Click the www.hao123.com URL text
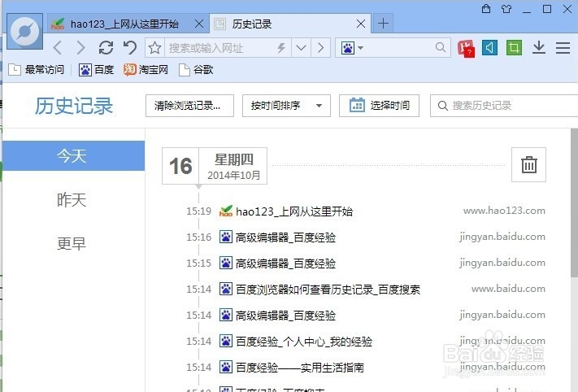The width and height of the screenshot is (578, 392). coord(504,211)
